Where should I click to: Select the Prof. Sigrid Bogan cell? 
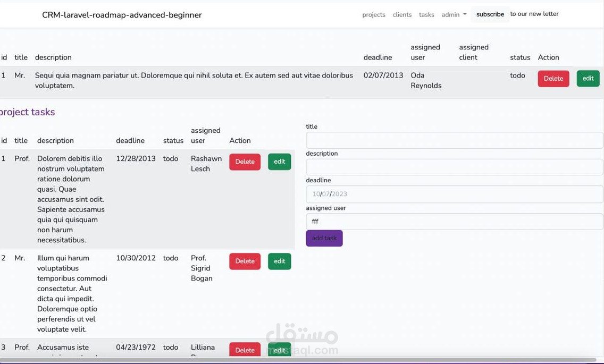point(202,268)
